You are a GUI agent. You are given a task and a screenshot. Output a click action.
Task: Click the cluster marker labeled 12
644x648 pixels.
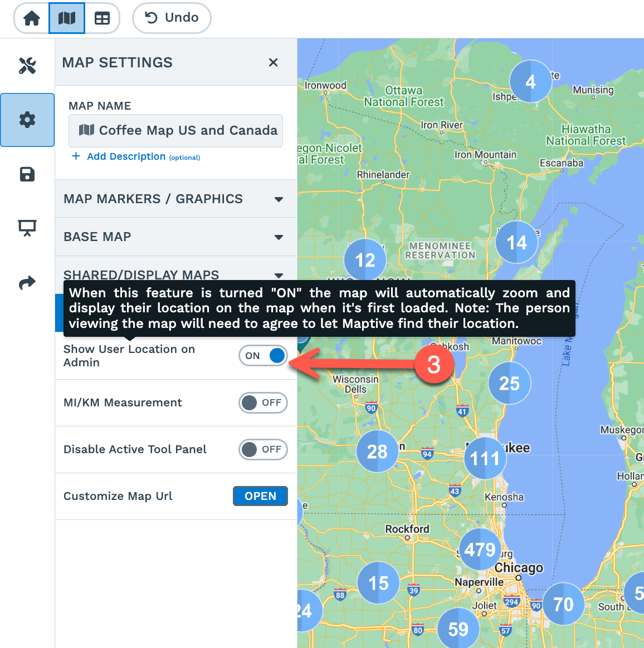tap(365, 260)
